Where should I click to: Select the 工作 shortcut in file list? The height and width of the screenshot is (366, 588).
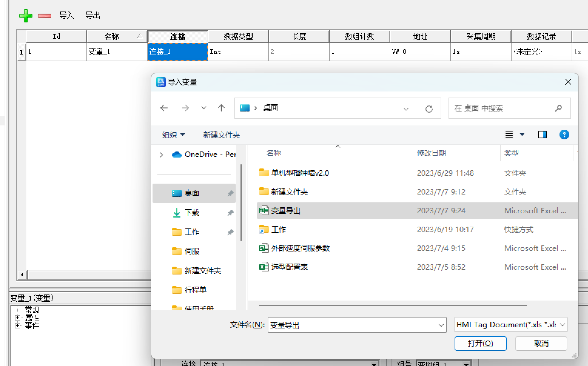417,229
